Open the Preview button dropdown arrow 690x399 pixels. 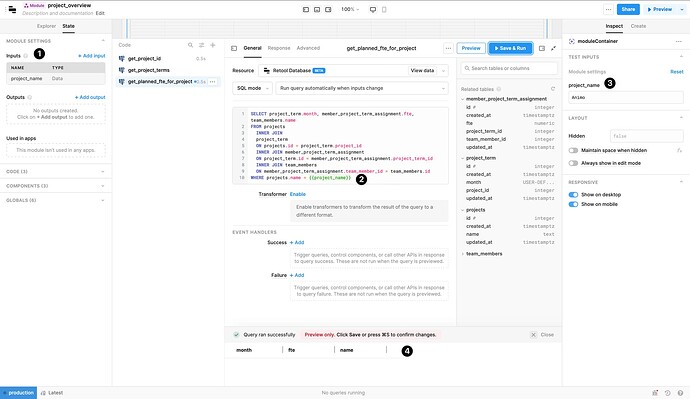[682, 9]
